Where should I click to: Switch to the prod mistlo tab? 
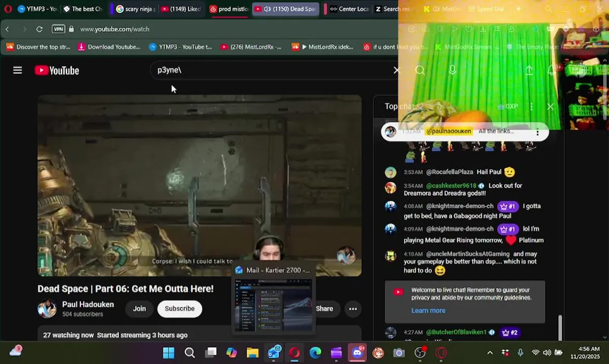229,9
